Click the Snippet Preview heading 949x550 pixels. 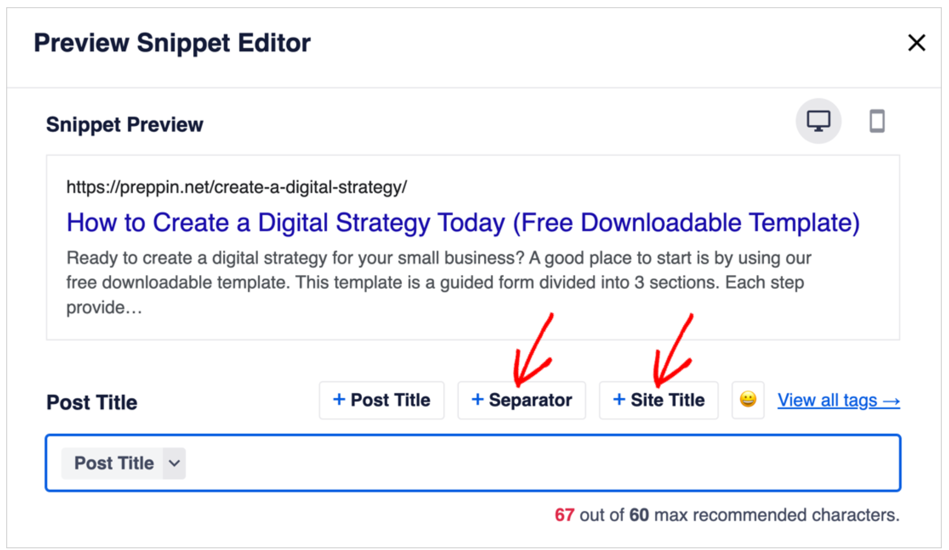point(125,125)
